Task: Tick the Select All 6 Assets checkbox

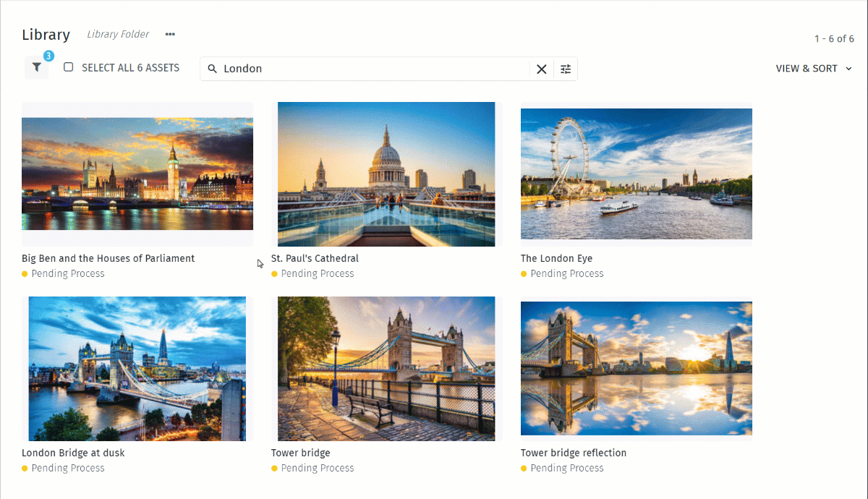Action: pos(69,67)
